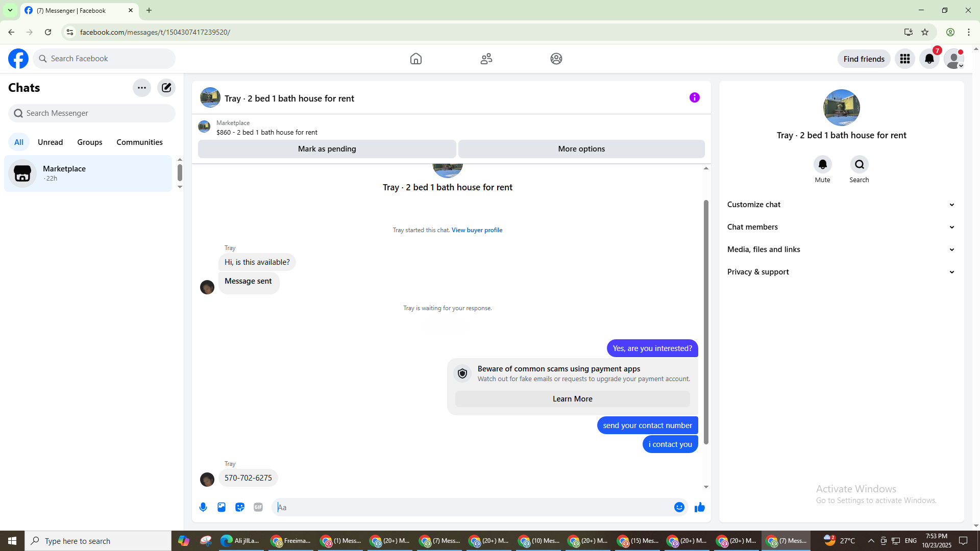Open Facebook notifications bell
Image resolution: width=980 pixels, height=551 pixels.
(x=929, y=59)
